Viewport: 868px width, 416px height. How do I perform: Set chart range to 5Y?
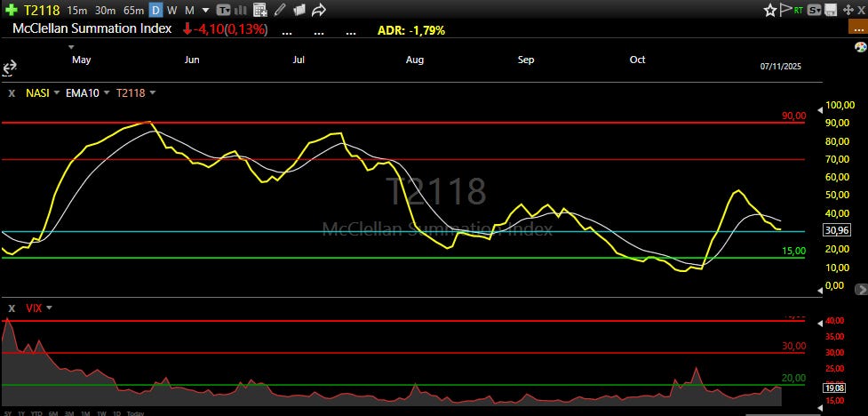(x=7, y=413)
